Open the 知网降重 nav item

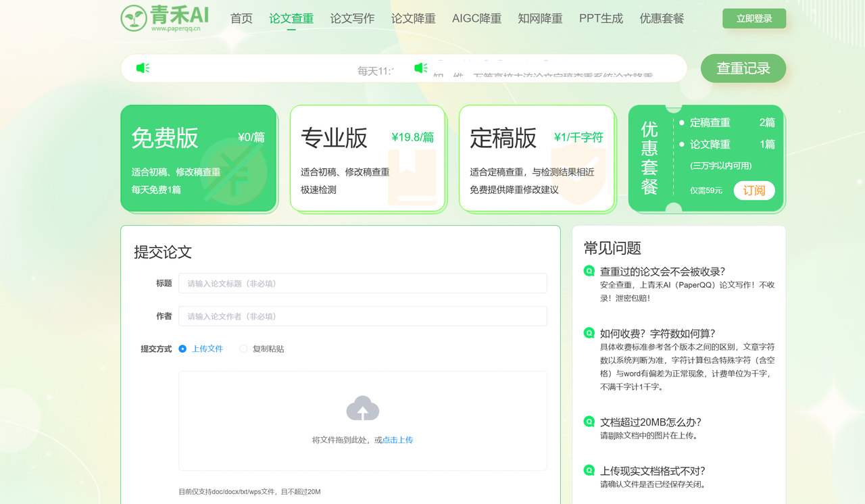pos(540,18)
